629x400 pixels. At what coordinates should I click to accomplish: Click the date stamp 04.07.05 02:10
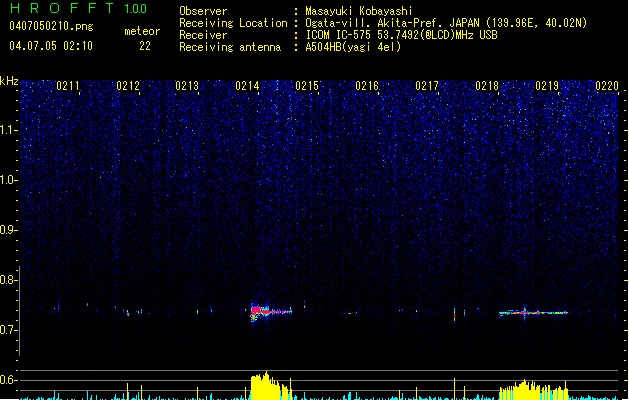[51, 46]
